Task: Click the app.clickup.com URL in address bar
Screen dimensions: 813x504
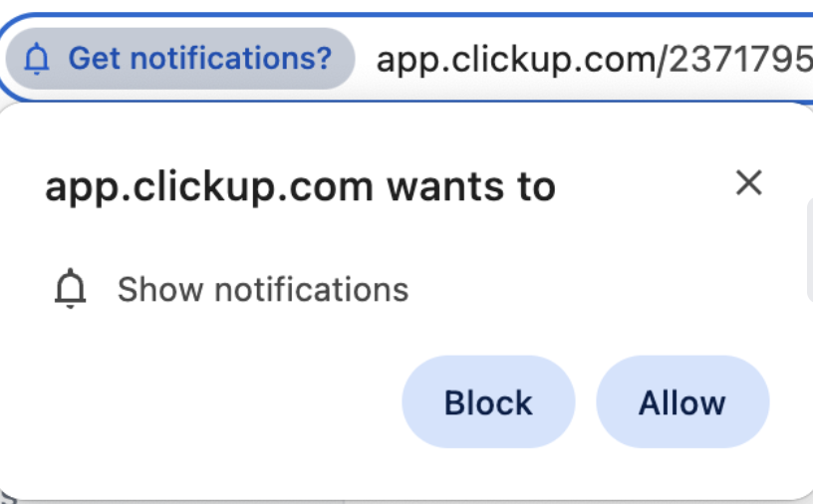Action: click(593, 60)
